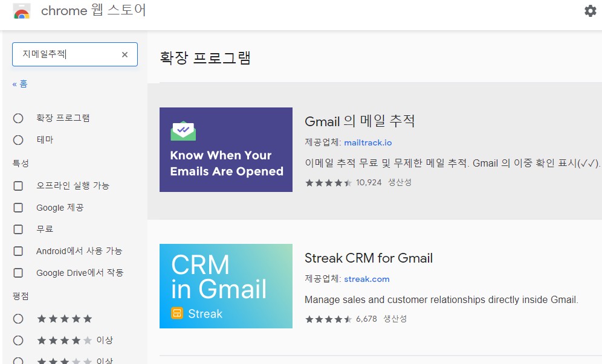This screenshot has height=364, width=602.
Task: Select the five-star rating filter
Action: point(18,319)
